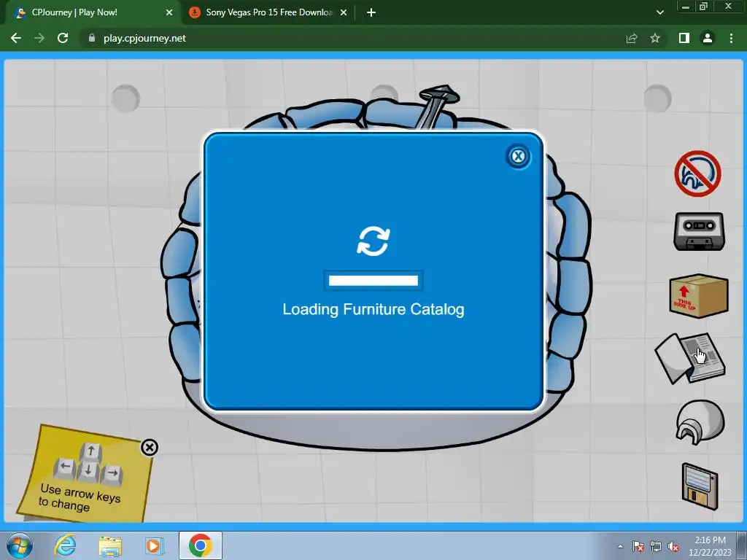Go back to the previous page
Screen dimensions: 747x560
click(16, 38)
